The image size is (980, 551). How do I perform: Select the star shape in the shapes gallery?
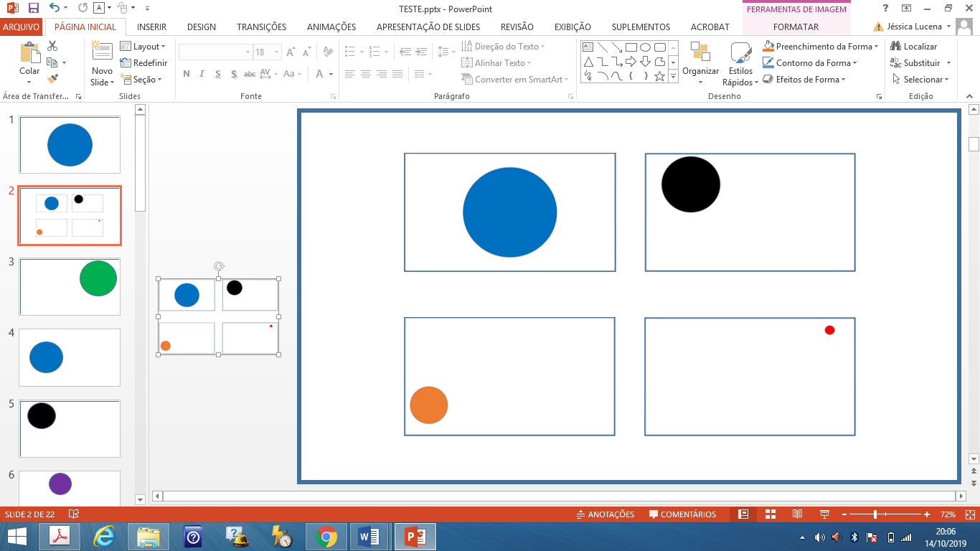click(659, 76)
